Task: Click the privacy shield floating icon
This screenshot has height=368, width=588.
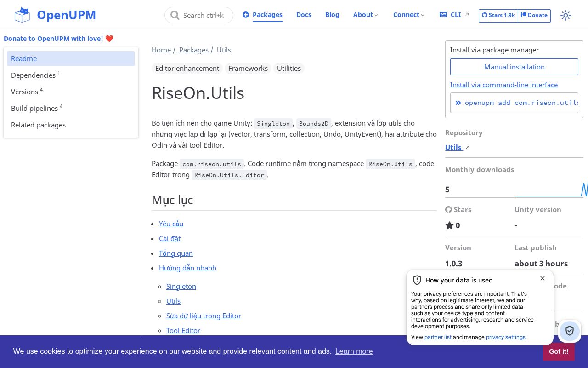Action: pos(570,331)
